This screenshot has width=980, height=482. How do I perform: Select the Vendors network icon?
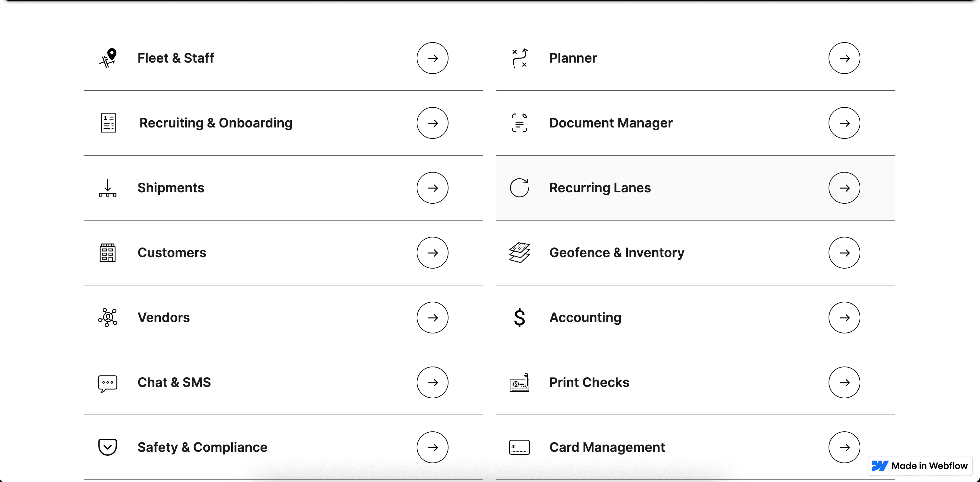pos(108,317)
